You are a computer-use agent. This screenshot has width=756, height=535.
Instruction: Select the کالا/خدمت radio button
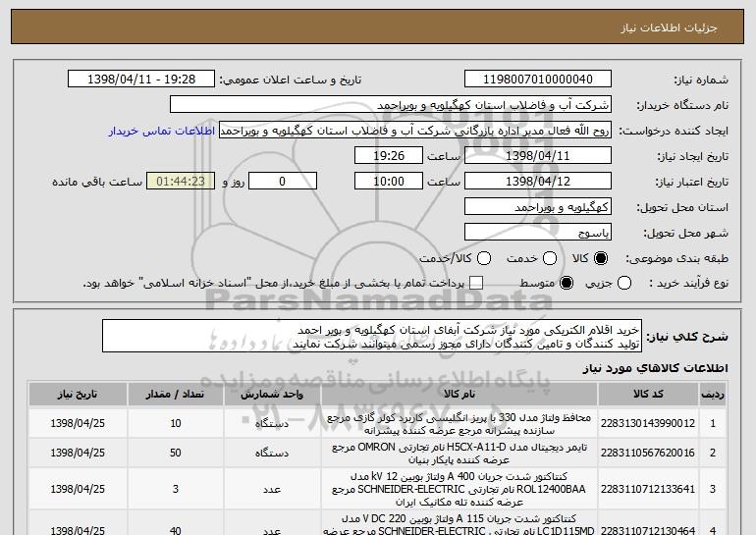[484, 259]
